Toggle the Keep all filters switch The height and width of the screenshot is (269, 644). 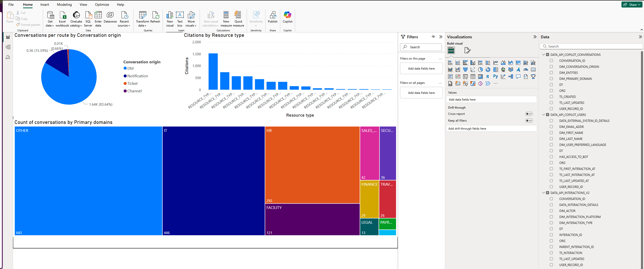click(x=529, y=121)
